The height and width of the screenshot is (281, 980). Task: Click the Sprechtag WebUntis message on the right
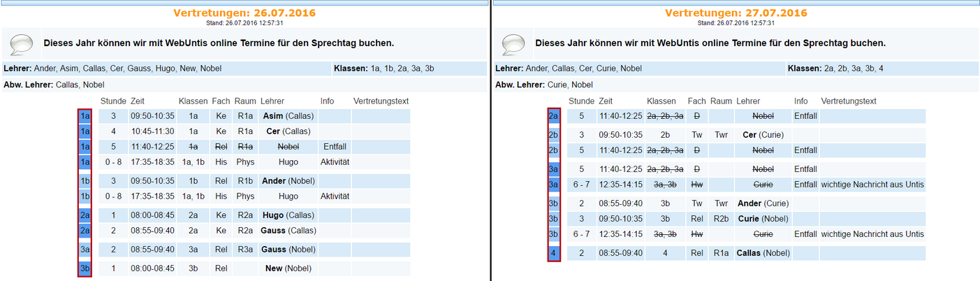[x=710, y=43]
